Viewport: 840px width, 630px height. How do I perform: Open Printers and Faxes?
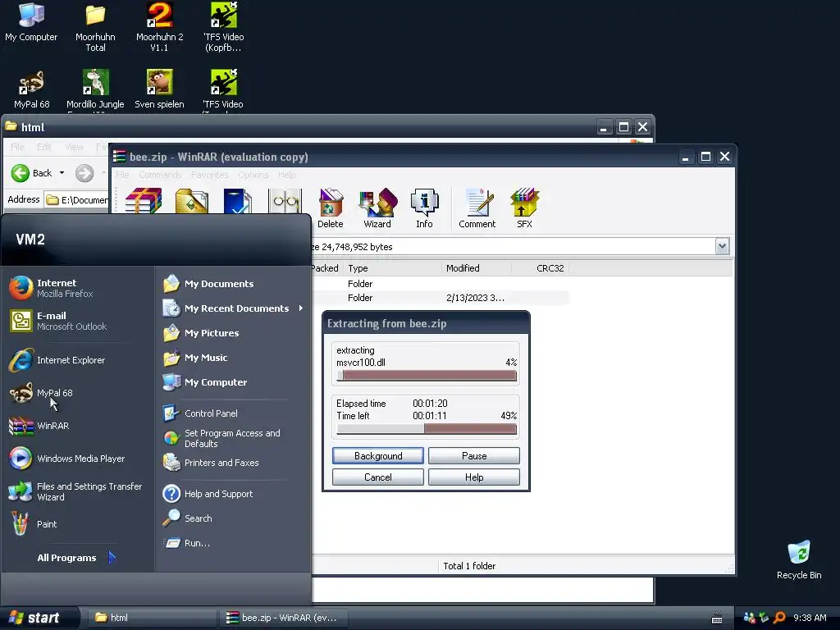pyautogui.click(x=211, y=463)
